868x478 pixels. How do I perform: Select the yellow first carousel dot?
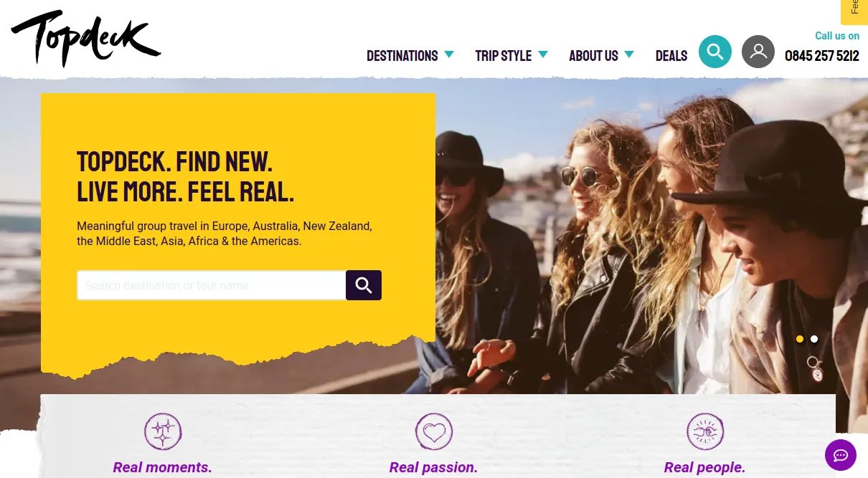(800, 339)
